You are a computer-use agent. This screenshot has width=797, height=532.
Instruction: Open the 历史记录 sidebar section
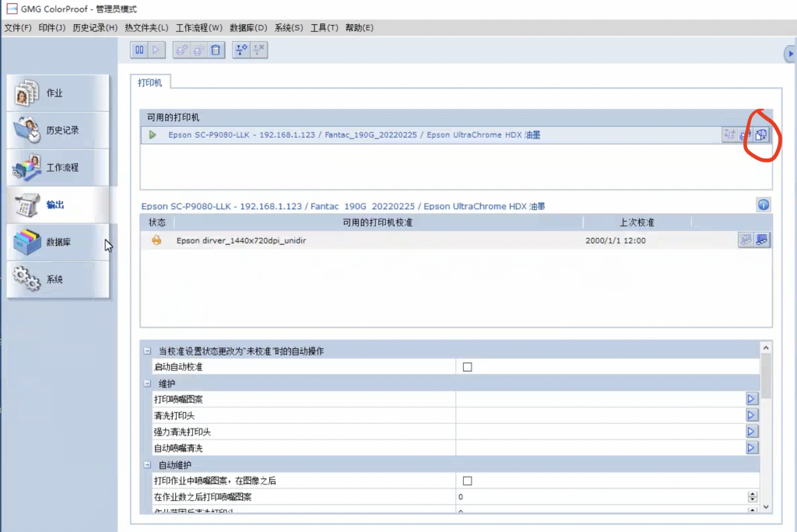click(58, 130)
